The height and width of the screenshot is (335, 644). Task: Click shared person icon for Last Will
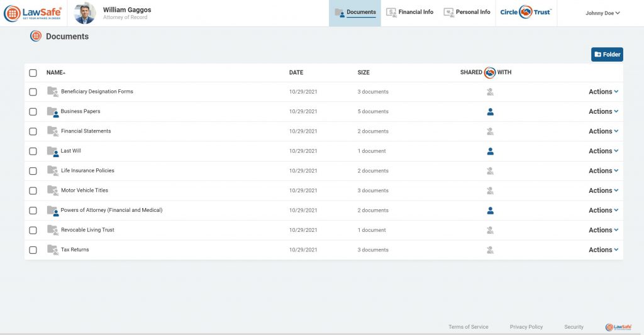490,151
